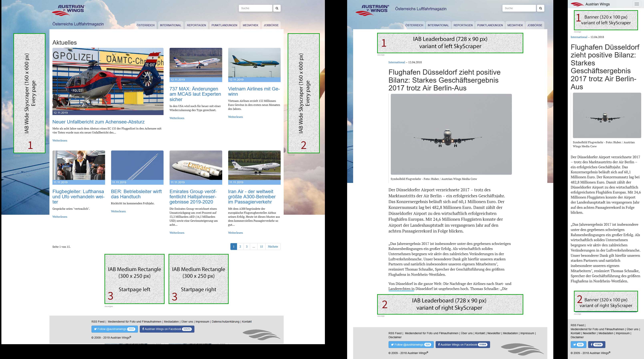Click Austrian Wings on Facebook 13173 button

167,329
